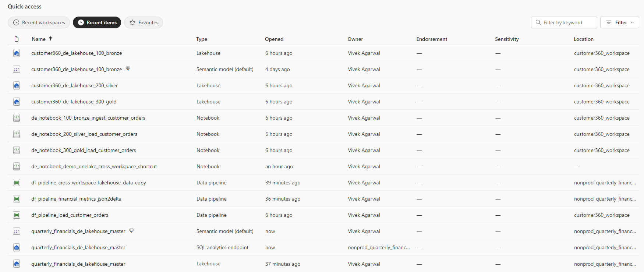
Task: Select the Recent items tab
Action: pyautogui.click(x=97, y=22)
